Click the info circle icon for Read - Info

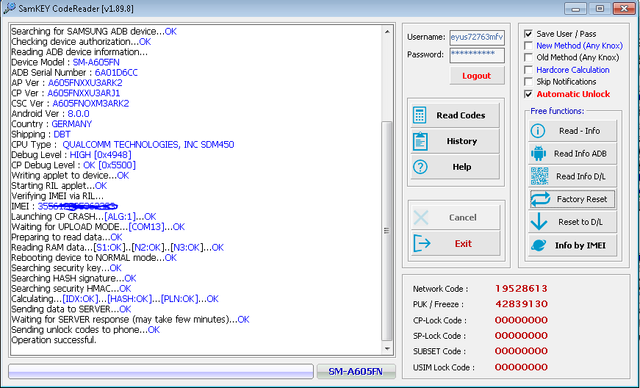(538, 131)
